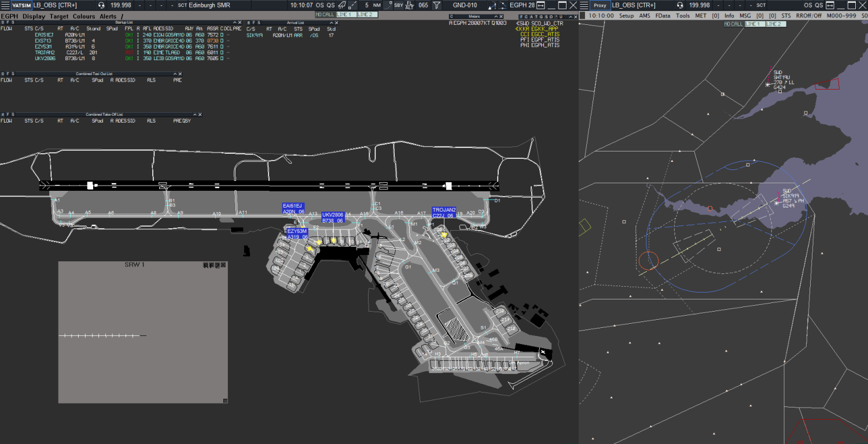Click the QS button in the left window
The height and width of the screenshot is (444, 868).
tap(330, 5)
